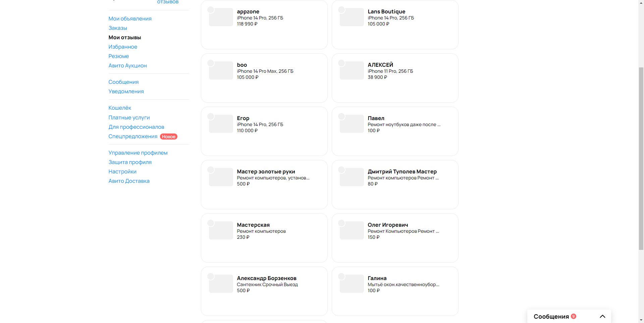Click Мытьё окон listing title
The image size is (644, 323).
pos(404,284)
